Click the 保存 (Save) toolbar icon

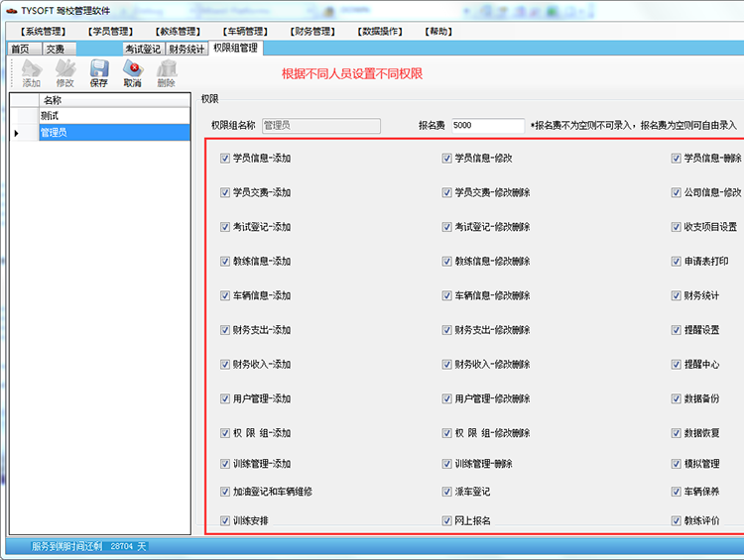tap(98, 73)
